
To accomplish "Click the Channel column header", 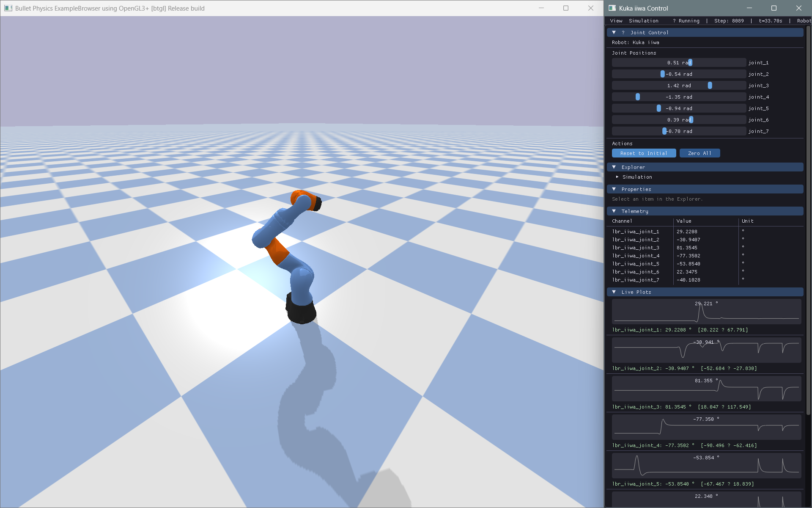I will click(x=622, y=221).
